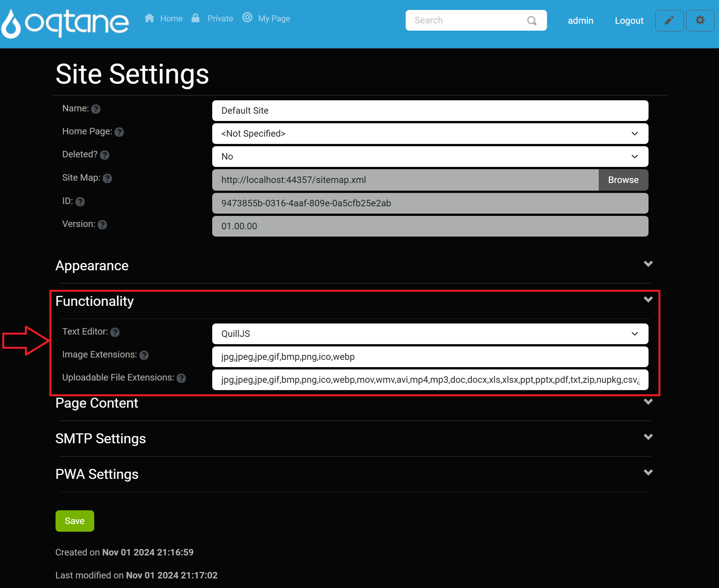Click the Appearance section heading
This screenshot has height=588, width=719.
coord(92,266)
